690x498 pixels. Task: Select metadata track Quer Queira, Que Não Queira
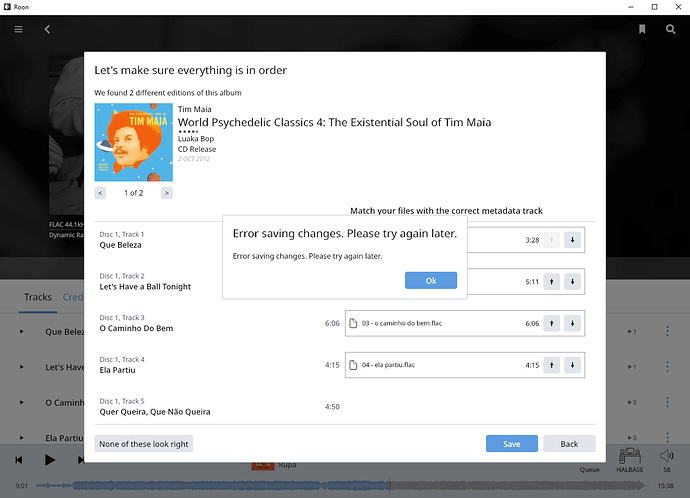155,412
